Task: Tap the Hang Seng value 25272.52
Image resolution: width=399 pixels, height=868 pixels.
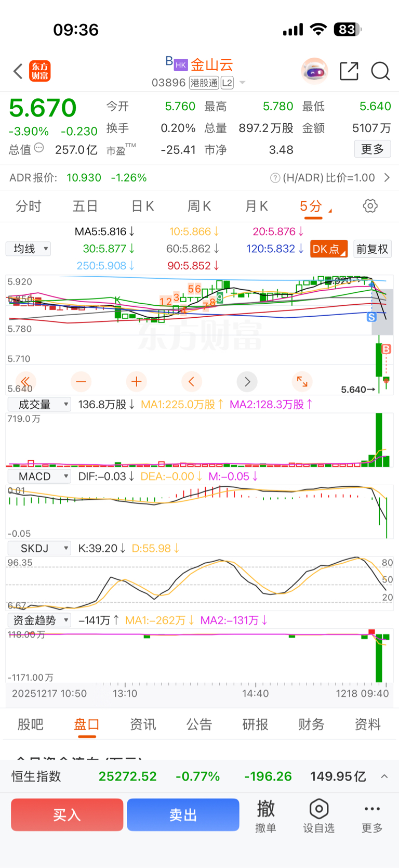Action: [x=128, y=776]
